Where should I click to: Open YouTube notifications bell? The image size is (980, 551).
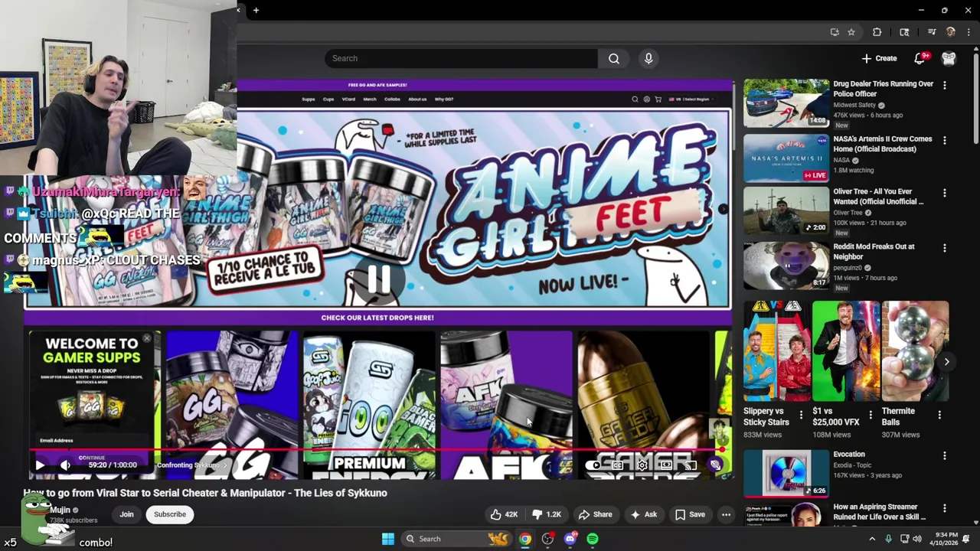pyautogui.click(x=920, y=58)
